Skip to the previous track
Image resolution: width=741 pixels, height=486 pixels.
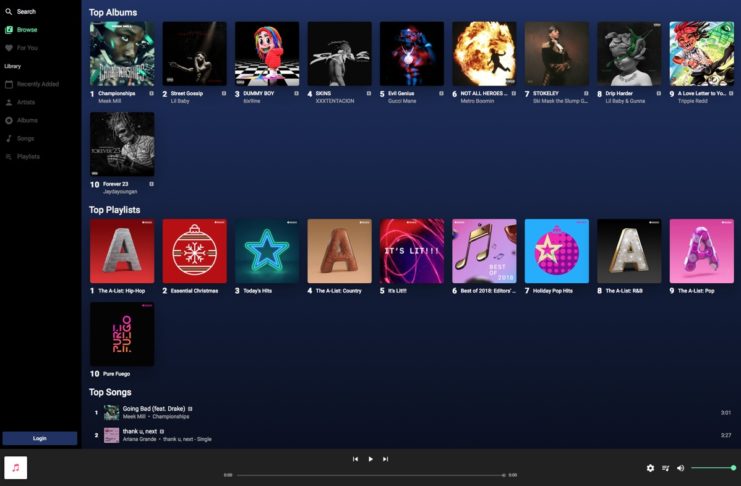[x=355, y=459]
